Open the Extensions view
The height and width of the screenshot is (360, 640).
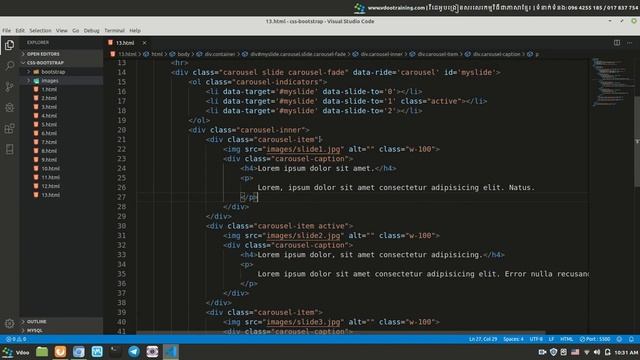pyautogui.click(x=9, y=129)
